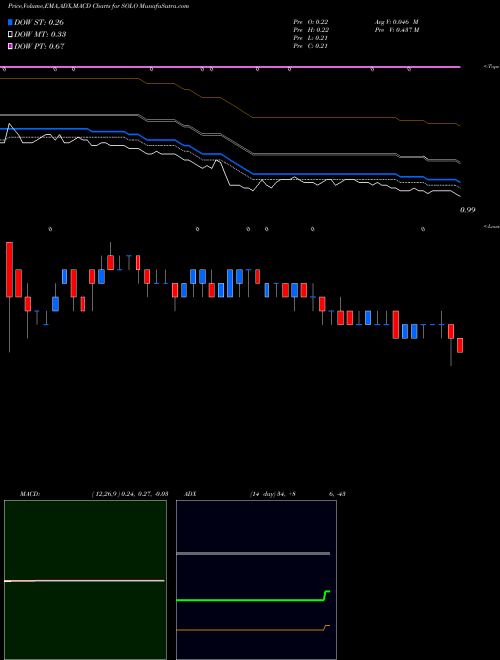Click the 'Pre V: 0.437 M' volume text
The image size is (500, 660).
pos(397,30)
